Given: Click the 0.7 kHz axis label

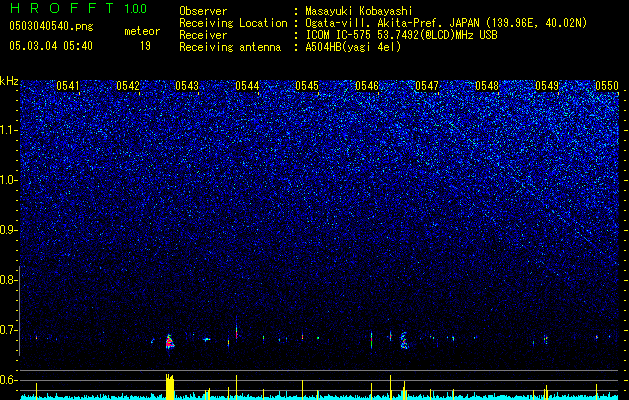Looking at the screenshot, I should [x=8, y=330].
